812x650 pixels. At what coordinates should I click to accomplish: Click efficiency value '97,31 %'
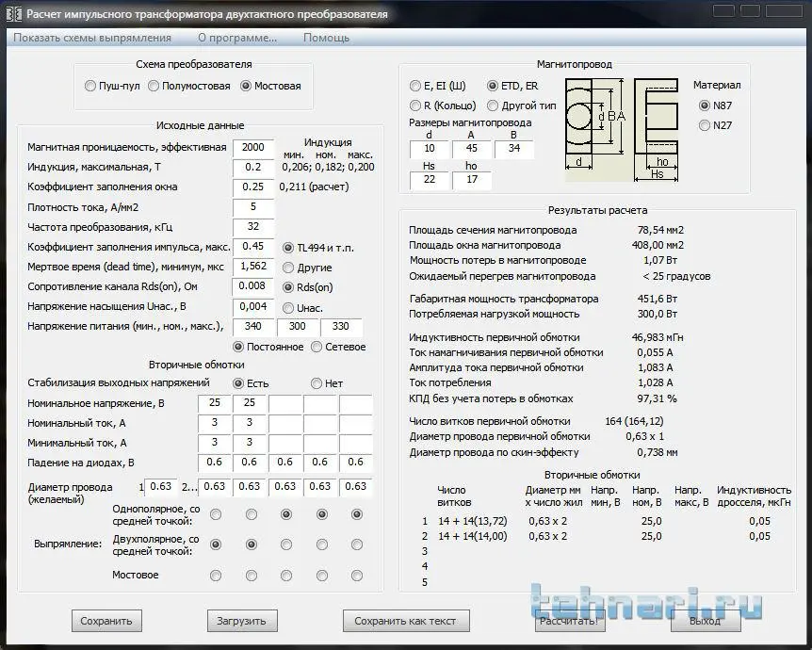tap(657, 398)
